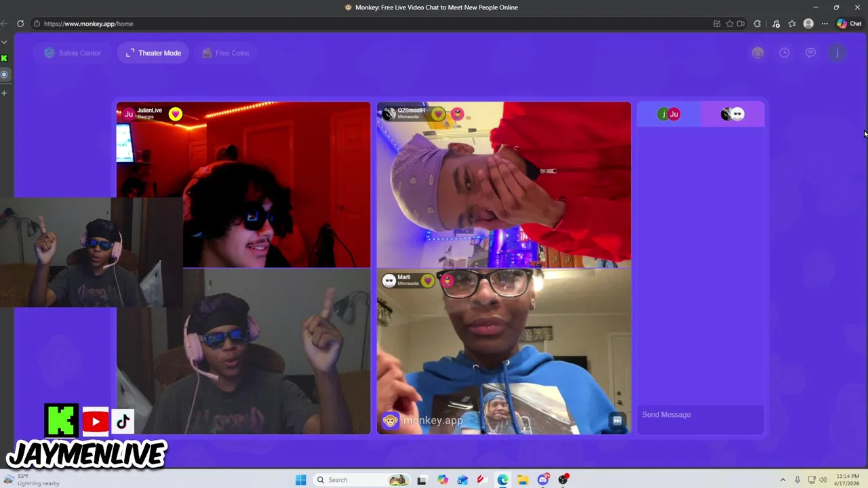Open the Free Coins offer
The width and height of the screenshot is (868, 488).
(226, 53)
